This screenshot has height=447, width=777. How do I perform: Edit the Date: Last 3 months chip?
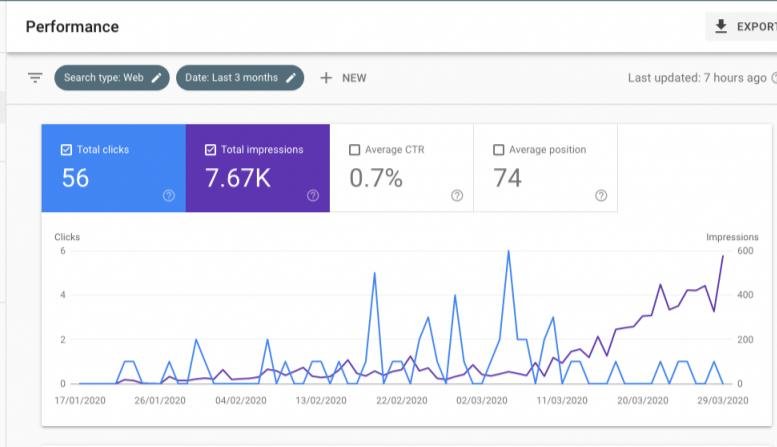pos(240,78)
